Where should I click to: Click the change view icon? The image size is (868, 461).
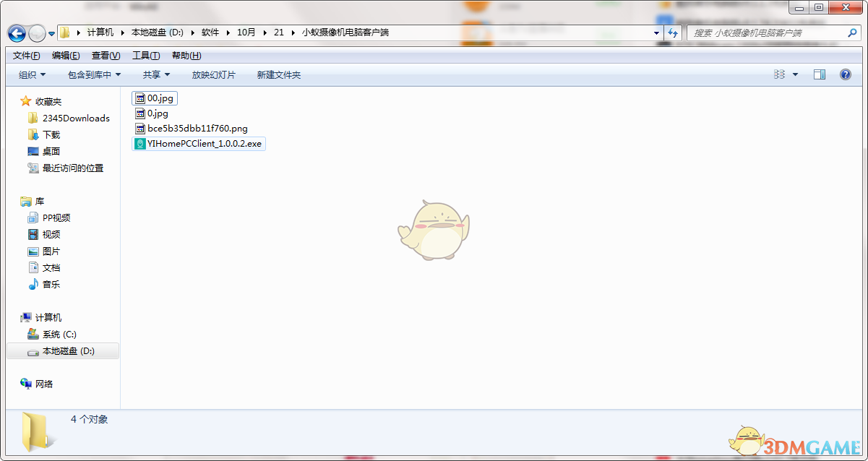click(779, 74)
